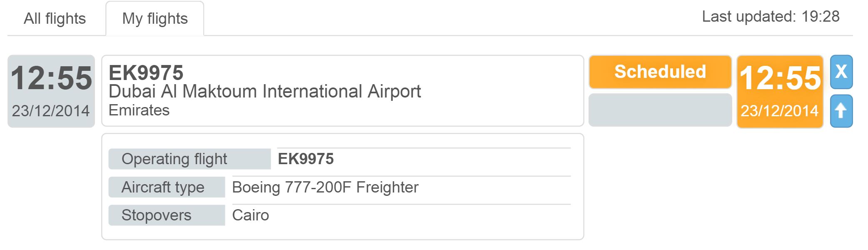Switch to the All flights tab
868x250 pixels.
click(x=55, y=19)
